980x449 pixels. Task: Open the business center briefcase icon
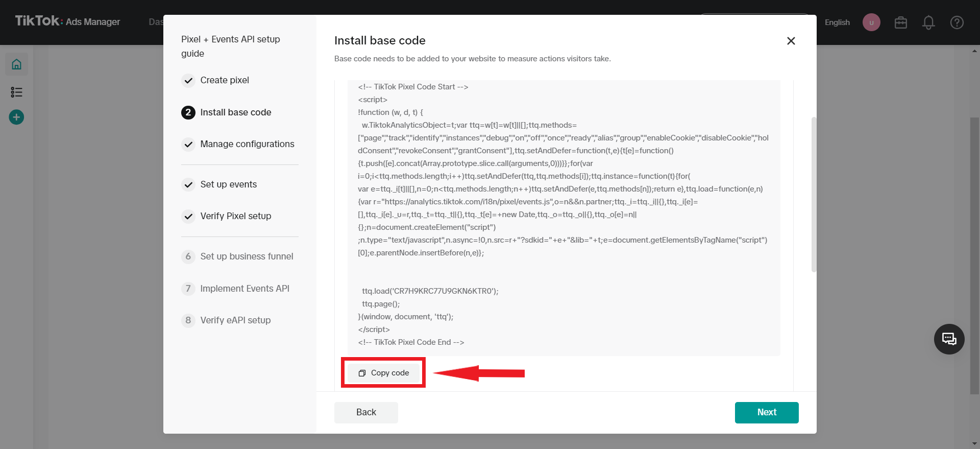[x=901, y=22]
